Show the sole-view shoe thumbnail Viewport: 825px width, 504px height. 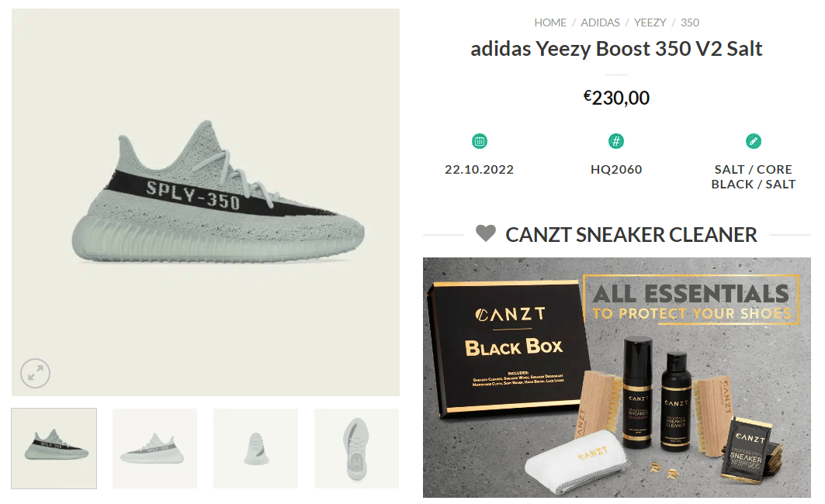pos(356,448)
